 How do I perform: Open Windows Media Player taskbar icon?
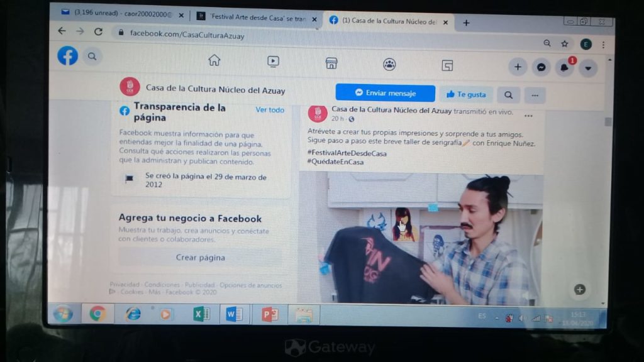(165, 314)
